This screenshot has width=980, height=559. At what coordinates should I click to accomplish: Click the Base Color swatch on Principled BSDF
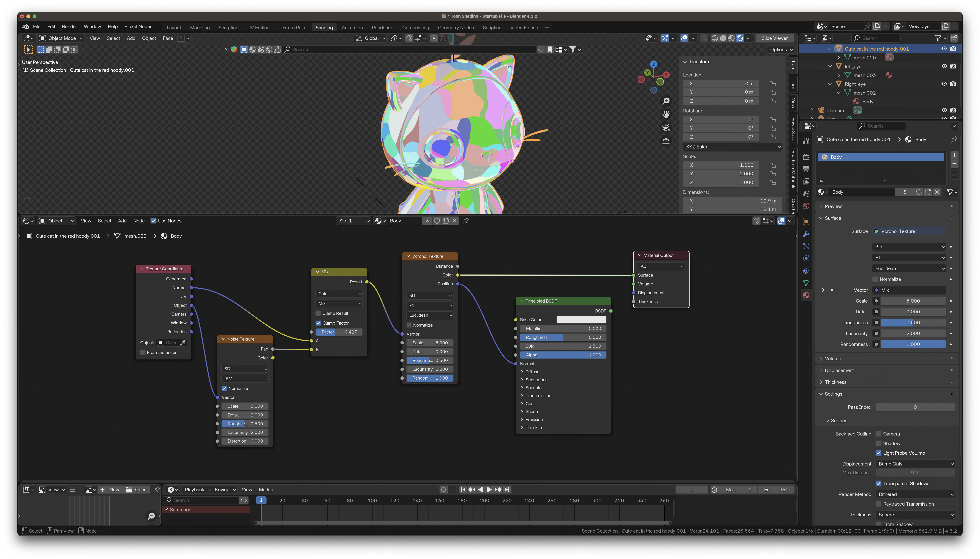[581, 320]
